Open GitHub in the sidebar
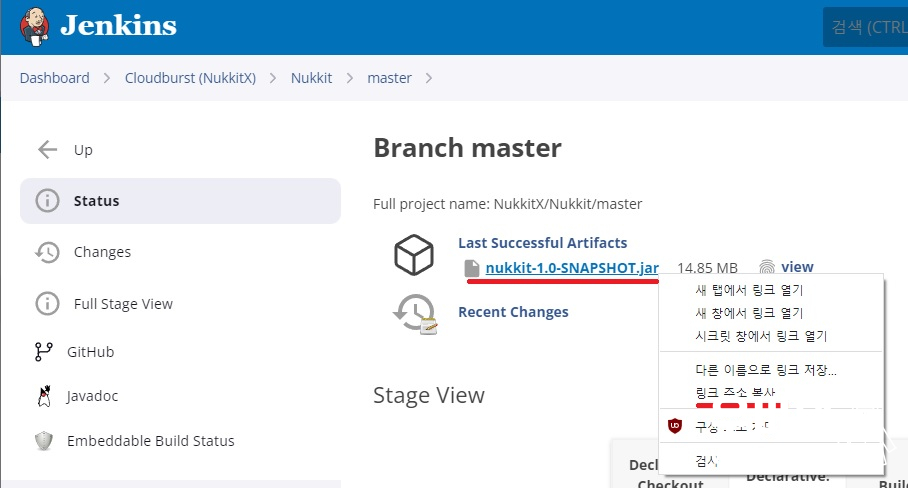908x488 pixels. click(90, 352)
